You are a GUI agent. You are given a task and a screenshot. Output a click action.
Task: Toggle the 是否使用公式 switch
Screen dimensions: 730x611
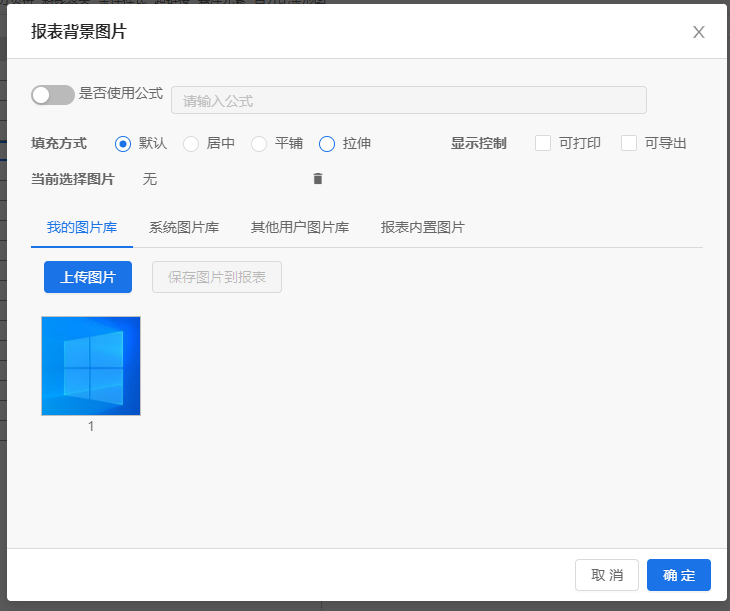point(53,95)
